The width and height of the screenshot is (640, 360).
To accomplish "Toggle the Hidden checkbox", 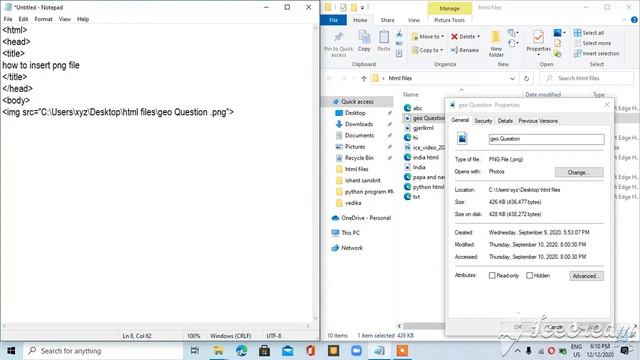I will (x=529, y=276).
